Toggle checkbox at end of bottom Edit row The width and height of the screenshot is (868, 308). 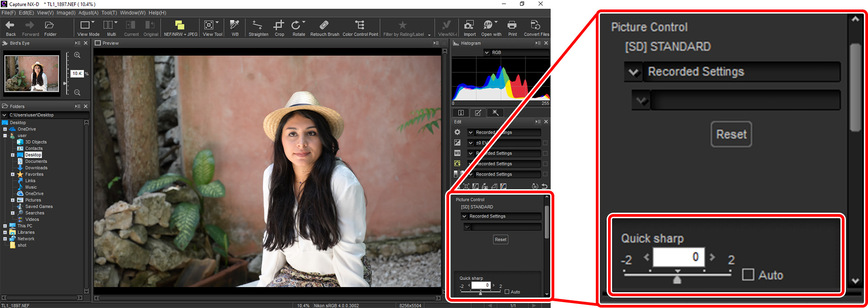(545, 174)
